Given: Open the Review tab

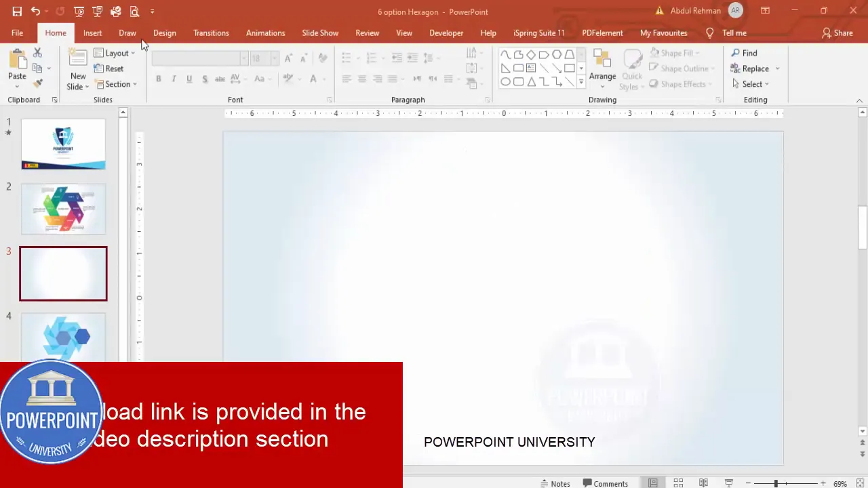Looking at the screenshot, I should (368, 33).
